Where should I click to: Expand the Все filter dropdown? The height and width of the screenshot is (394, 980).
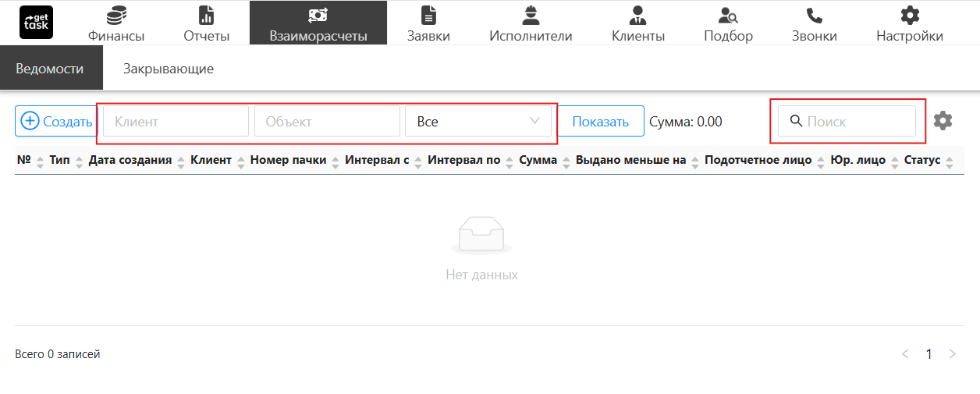pyautogui.click(x=478, y=122)
